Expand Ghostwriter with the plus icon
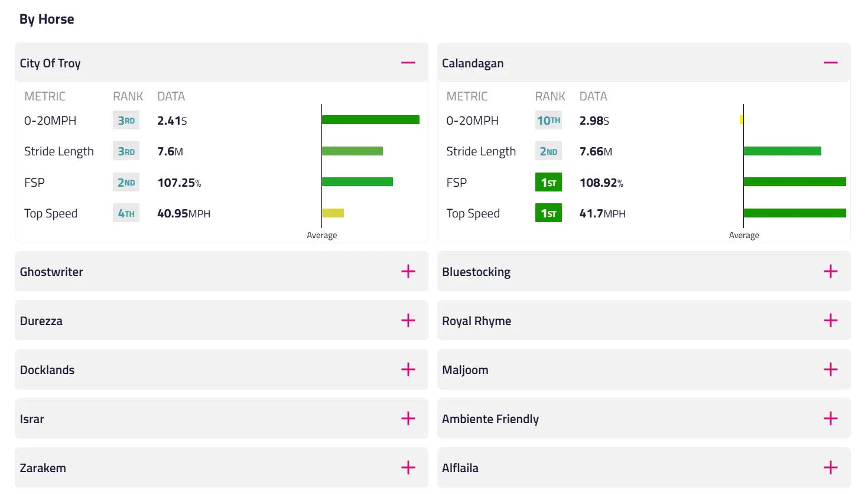This screenshot has width=868, height=494. (x=408, y=271)
